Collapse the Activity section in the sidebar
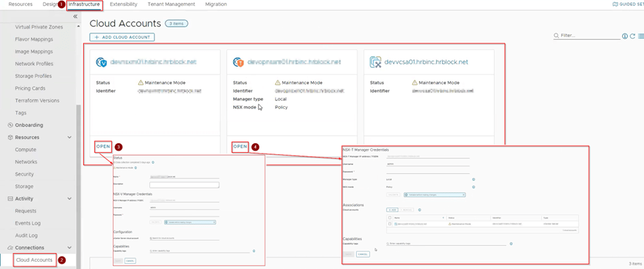Viewport: 644px width, 269px height. coord(69,198)
